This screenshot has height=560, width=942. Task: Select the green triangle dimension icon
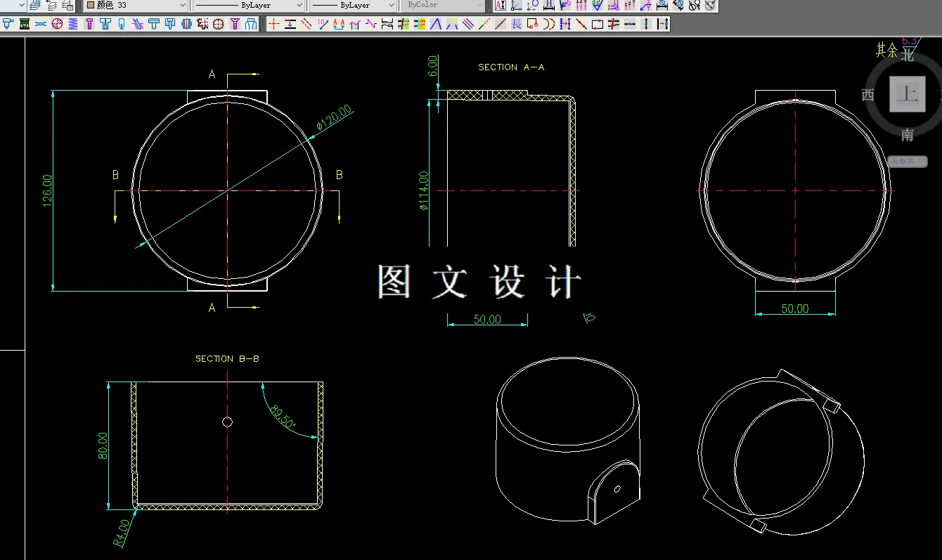(597, 6)
